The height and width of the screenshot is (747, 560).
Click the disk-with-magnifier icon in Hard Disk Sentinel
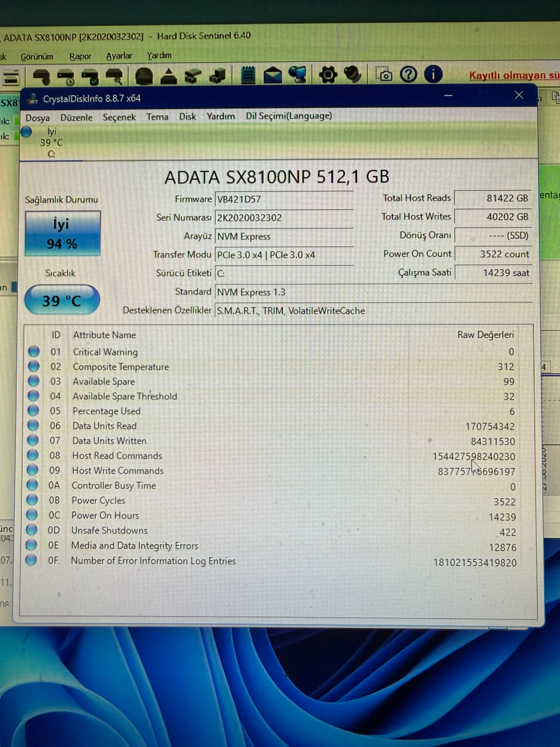point(114,76)
